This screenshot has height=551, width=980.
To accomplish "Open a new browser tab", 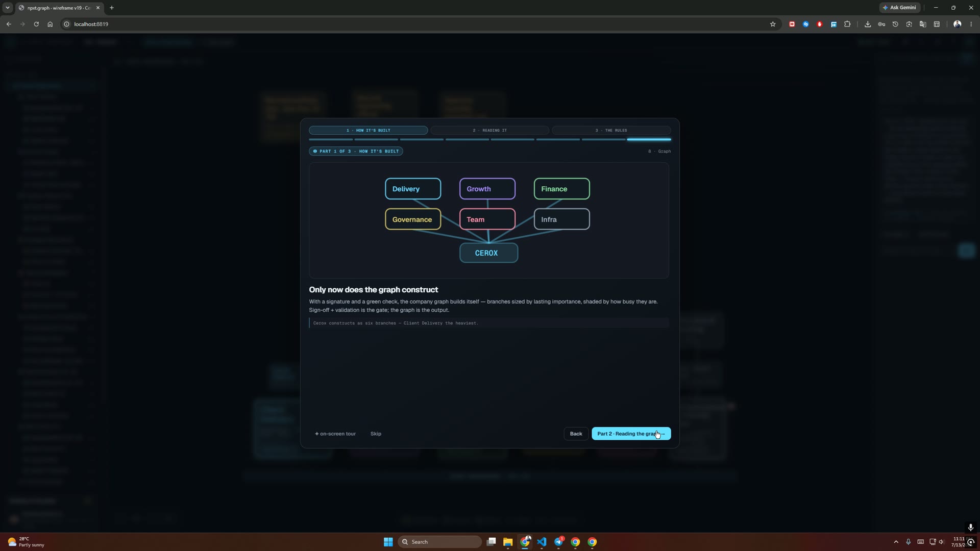I will click(112, 8).
